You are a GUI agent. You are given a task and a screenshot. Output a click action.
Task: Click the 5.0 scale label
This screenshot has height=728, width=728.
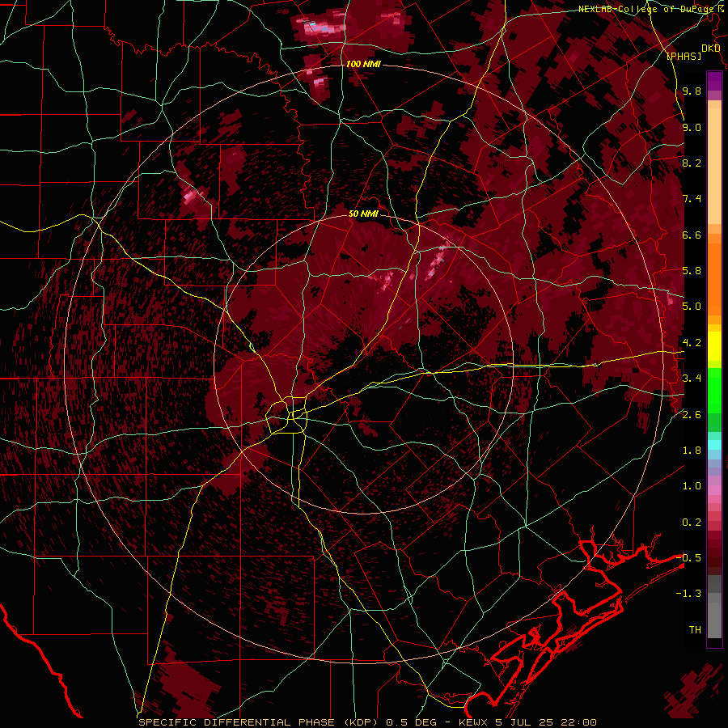[692, 307]
